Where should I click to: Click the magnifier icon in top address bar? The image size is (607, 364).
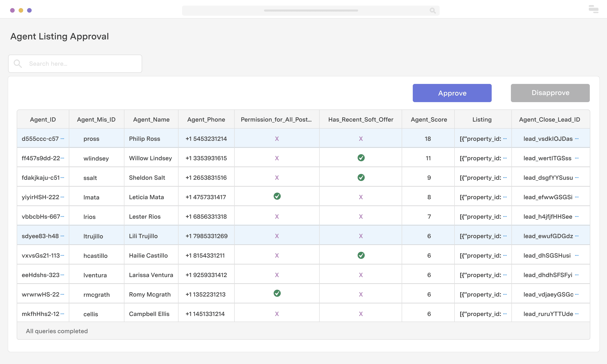[x=432, y=11]
